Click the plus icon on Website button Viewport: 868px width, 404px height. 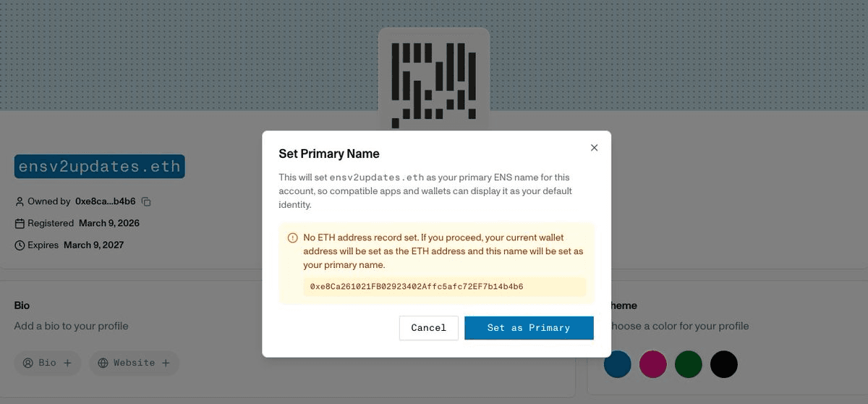click(x=166, y=363)
